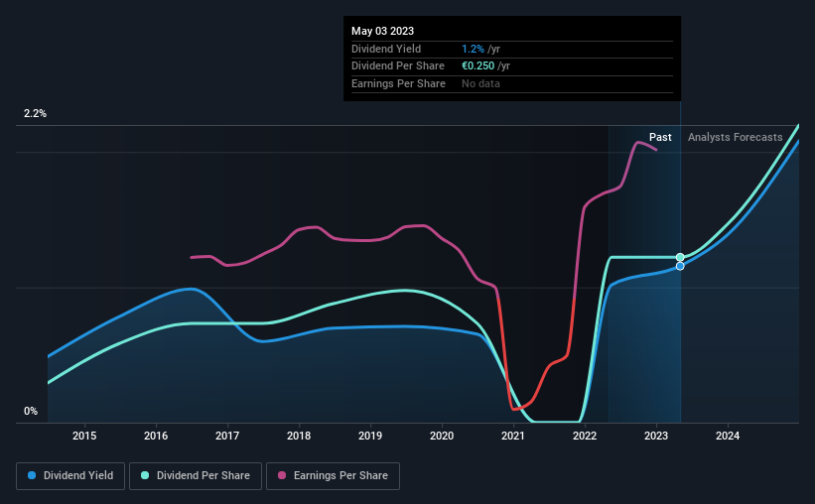Screen dimensions: 815x504
Task: Click the Past region label
Action: click(x=660, y=137)
